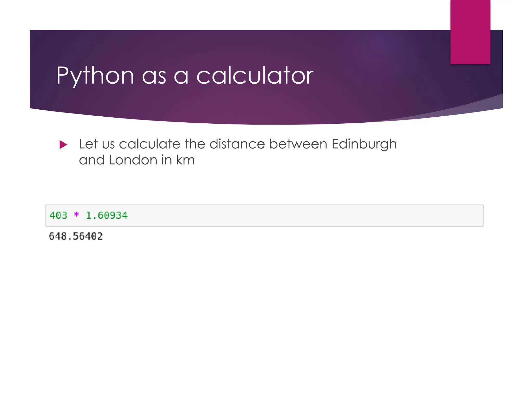Click the word Python in the title
Screen dimensions: 532x399
(x=95, y=76)
